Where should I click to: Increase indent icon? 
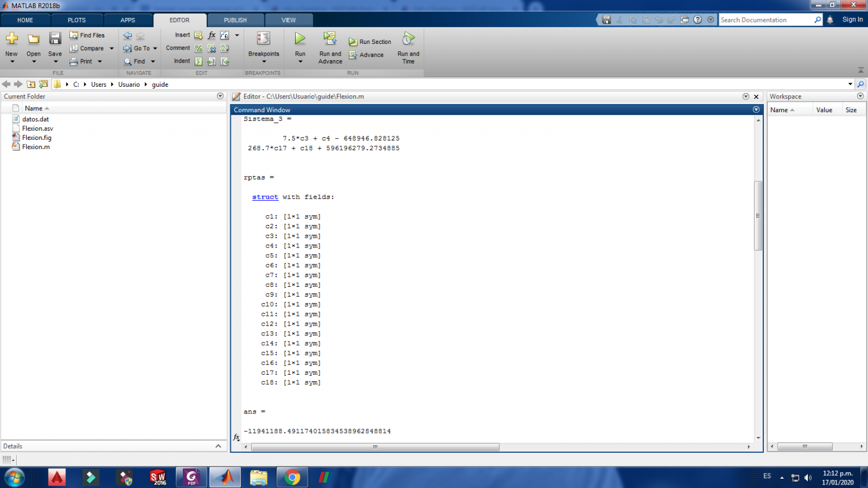(212, 61)
